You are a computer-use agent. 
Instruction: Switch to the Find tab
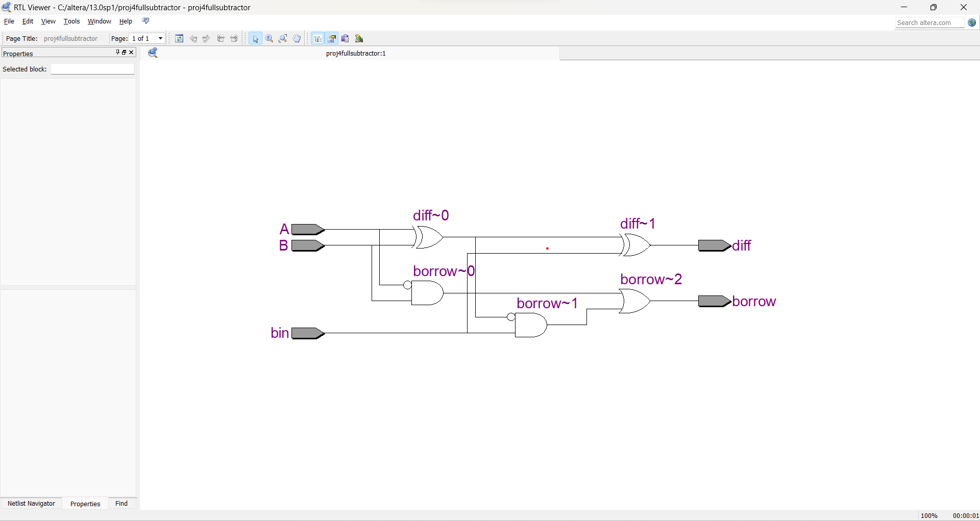(x=120, y=503)
